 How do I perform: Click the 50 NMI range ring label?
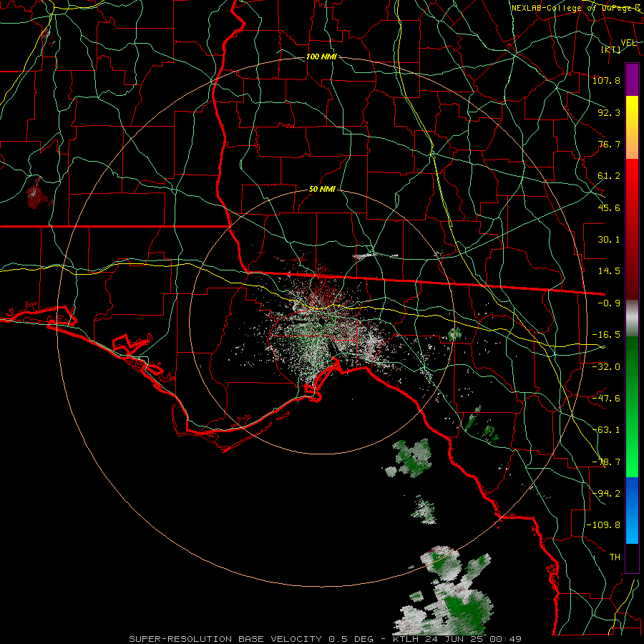(322, 189)
